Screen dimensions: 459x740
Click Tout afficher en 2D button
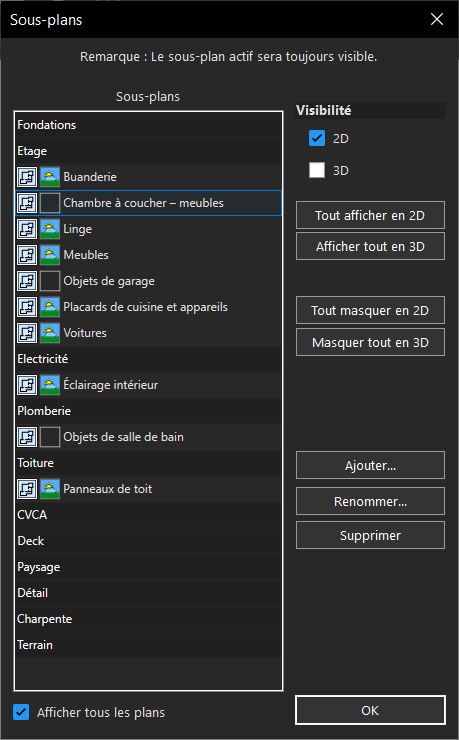point(370,215)
